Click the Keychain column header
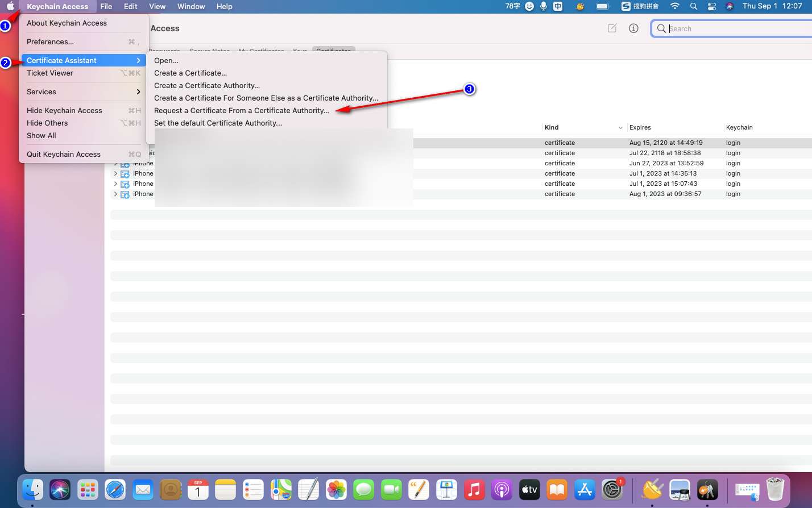 tap(739, 127)
